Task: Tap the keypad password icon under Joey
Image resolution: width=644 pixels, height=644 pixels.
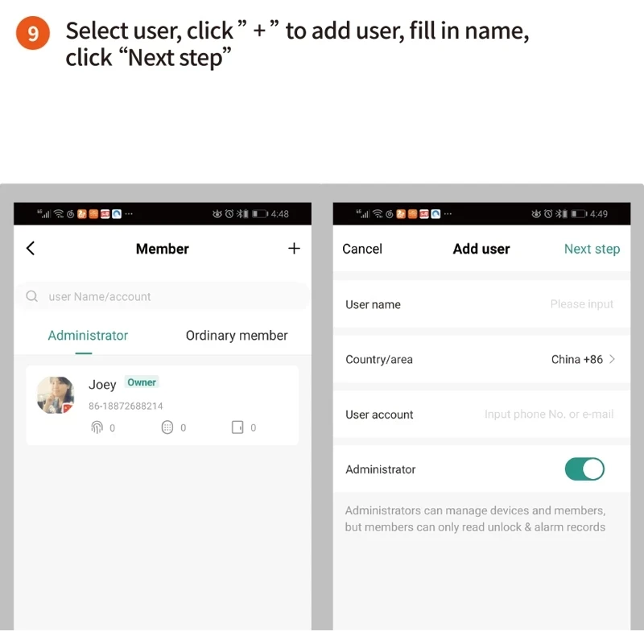Action: 167,427
